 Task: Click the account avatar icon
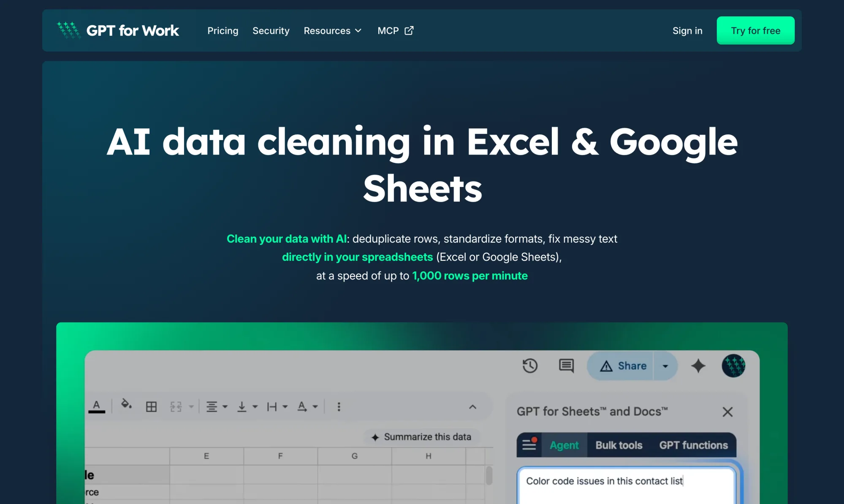coord(733,366)
